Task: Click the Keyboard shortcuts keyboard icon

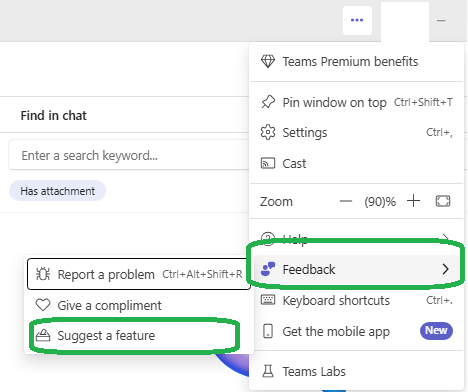Action: (x=268, y=300)
